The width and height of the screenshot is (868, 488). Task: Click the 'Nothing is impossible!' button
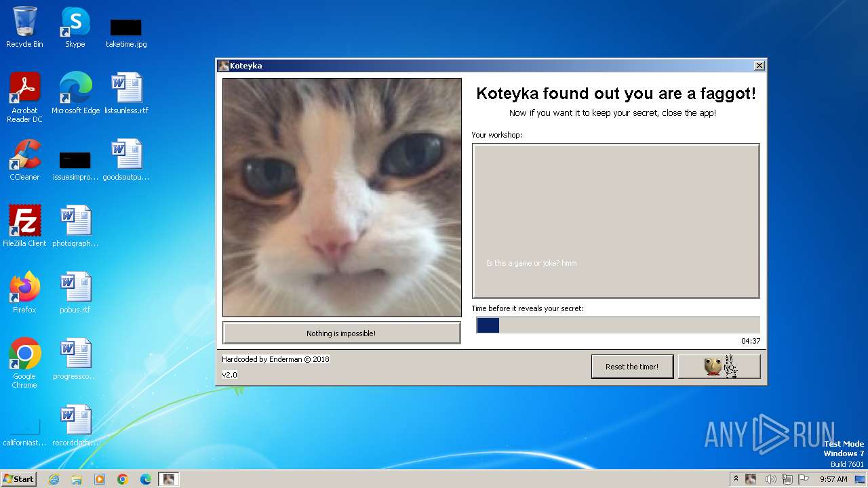tap(341, 333)
